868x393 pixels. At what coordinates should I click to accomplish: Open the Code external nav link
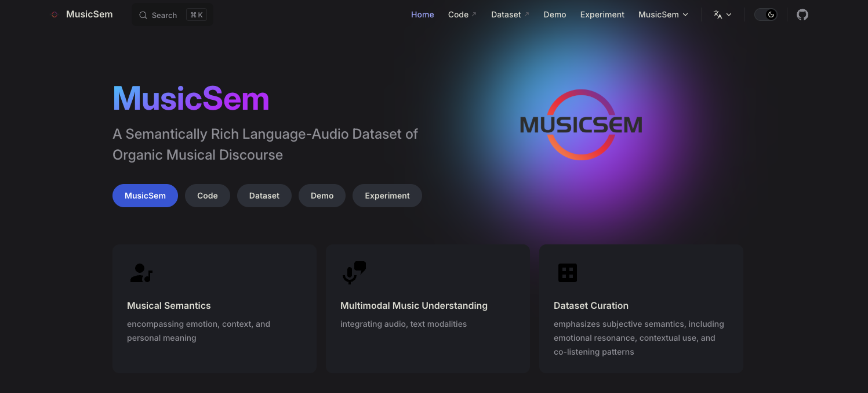pyautogui.click(x=462, y=15)
